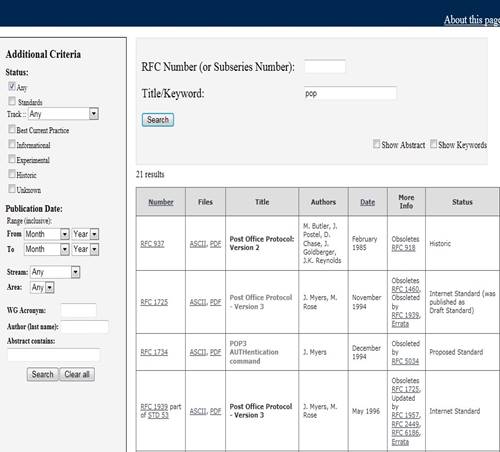
Task: Expand the From Month dropdown
Action: tap(46, 234)
